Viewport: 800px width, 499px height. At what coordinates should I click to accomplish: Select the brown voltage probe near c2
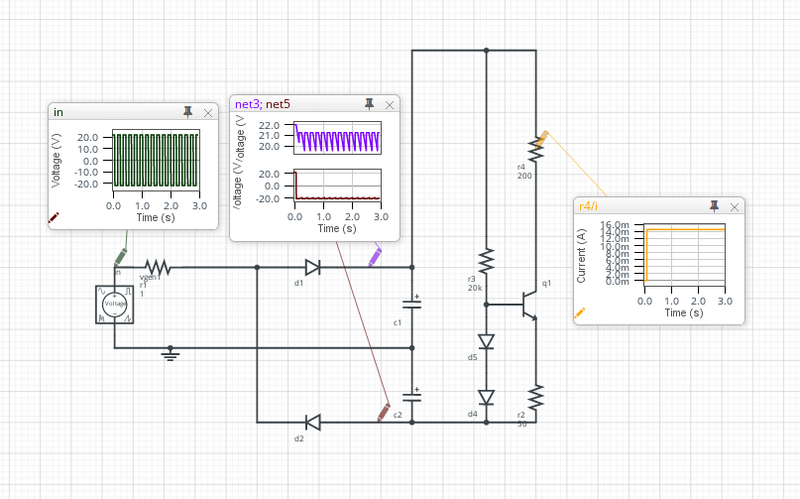pos(384,412)
